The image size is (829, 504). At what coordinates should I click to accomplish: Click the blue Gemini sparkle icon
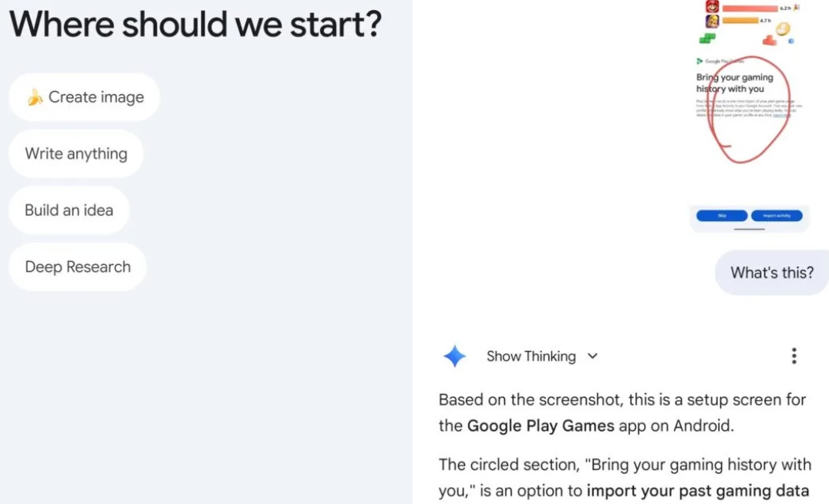point(454,356)
